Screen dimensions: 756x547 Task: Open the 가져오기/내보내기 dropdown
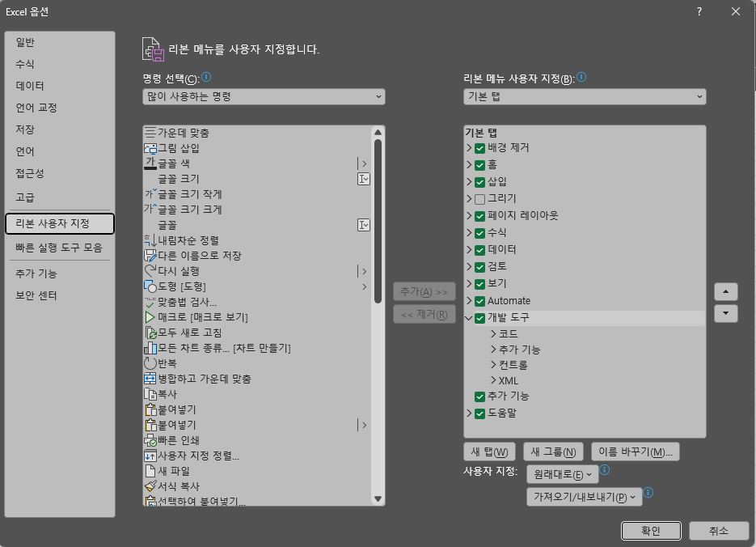(x=585, y=497)
